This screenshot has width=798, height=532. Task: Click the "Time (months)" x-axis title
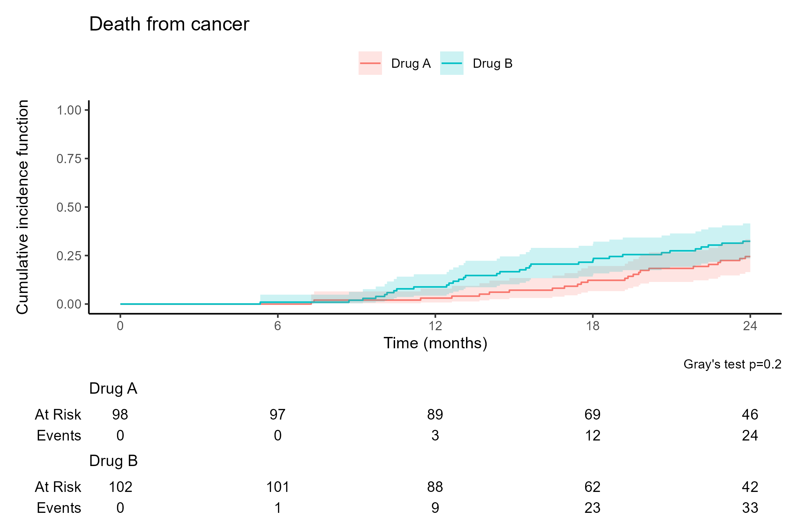click(x=435, y=343)
